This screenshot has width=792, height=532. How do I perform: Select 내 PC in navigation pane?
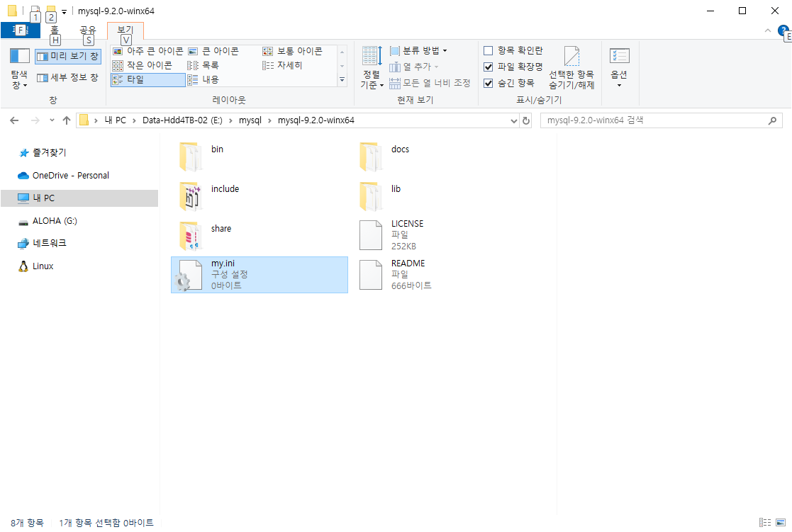coord(79,198)
